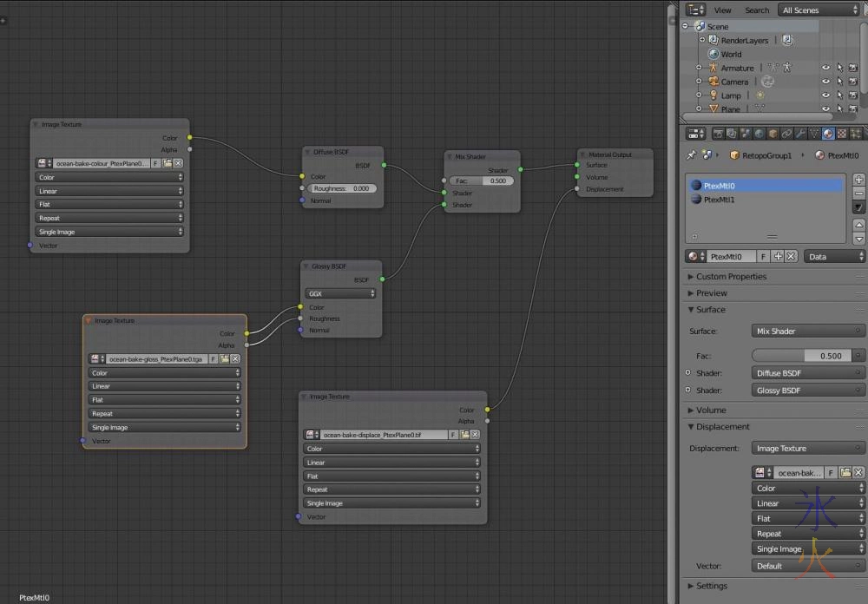Open the Material properties tab icon

point(827,134)
